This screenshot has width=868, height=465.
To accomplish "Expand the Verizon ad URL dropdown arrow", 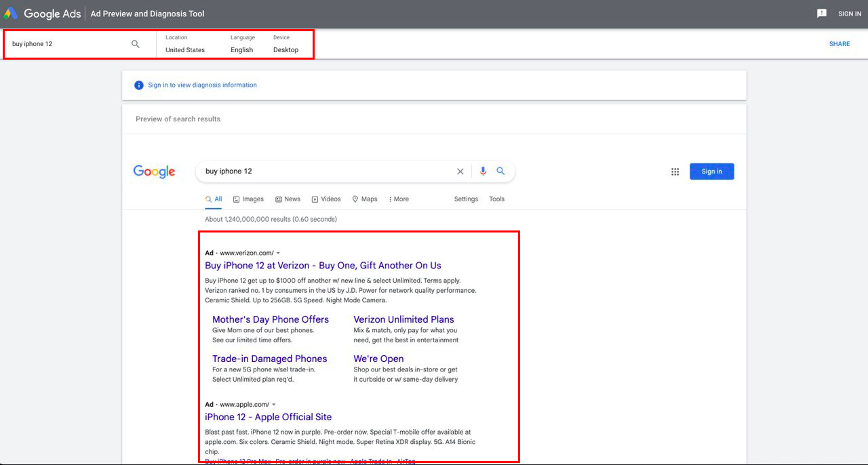I will coord(278,253).
